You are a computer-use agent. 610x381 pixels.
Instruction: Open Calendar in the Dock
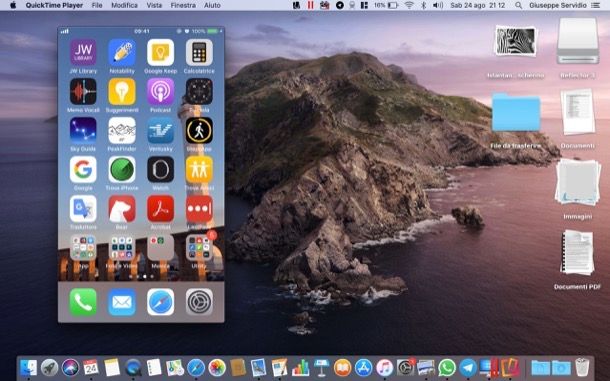tap(91, 367)
